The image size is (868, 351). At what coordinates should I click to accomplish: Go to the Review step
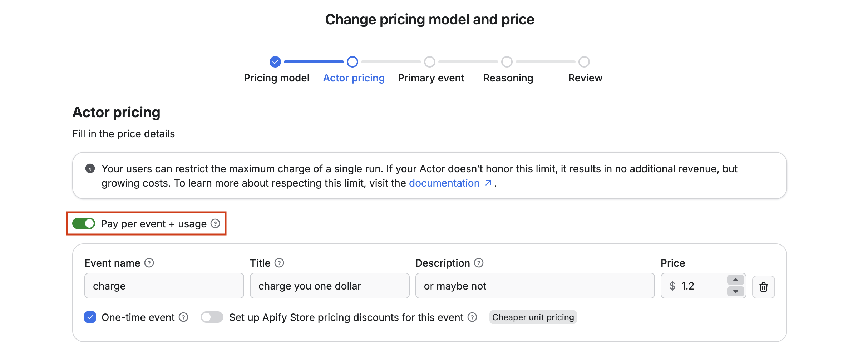pos(585,61)
